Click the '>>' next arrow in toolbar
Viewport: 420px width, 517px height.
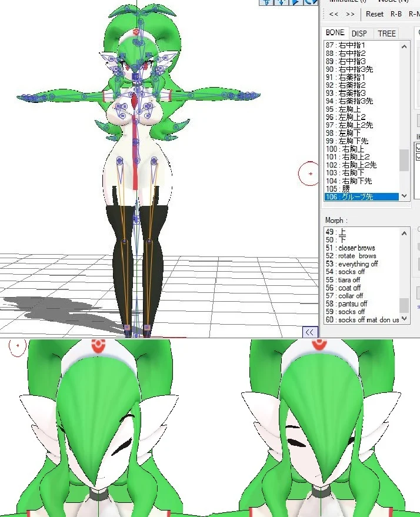click(x=350, y=14)
